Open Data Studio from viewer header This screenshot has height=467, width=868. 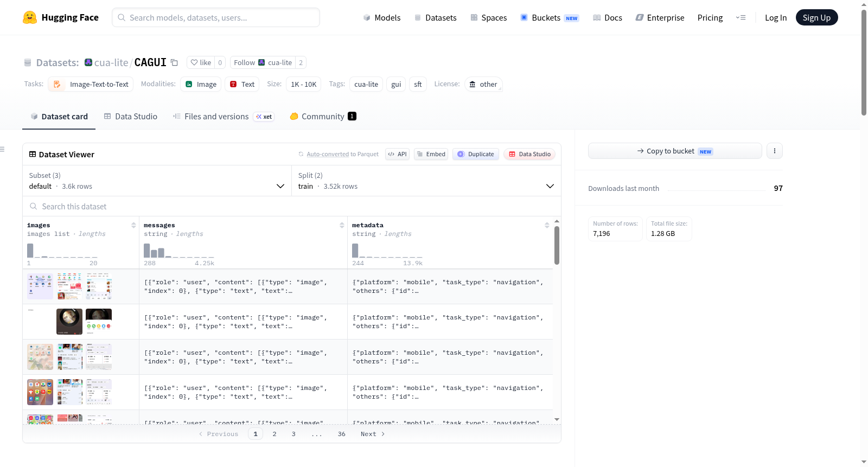529,154
